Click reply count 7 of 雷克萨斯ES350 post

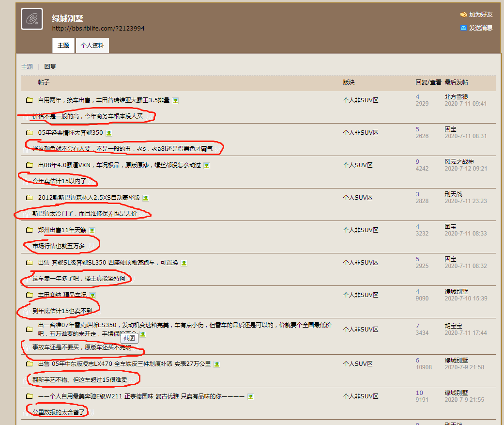pyautogui.click(x=417, y=326)
